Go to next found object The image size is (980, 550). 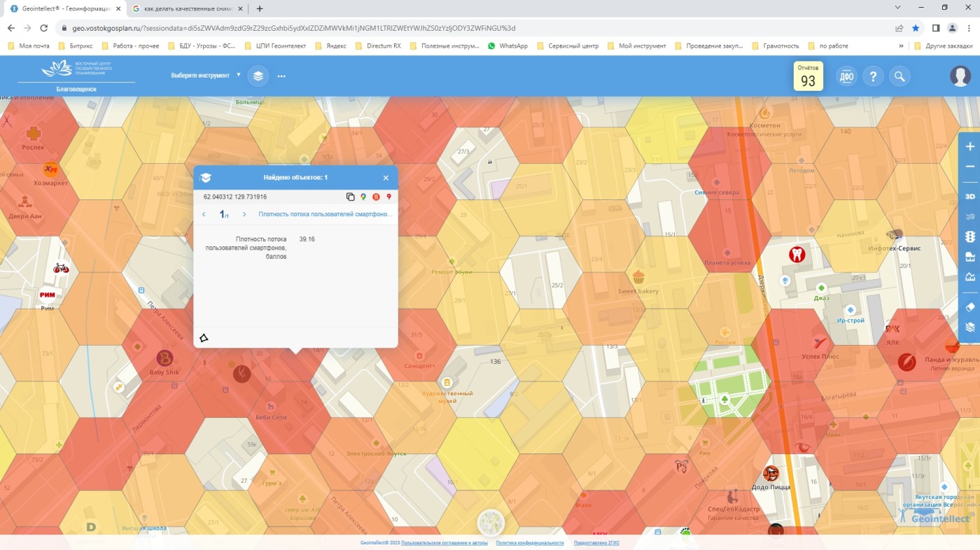tap(244, 214)
